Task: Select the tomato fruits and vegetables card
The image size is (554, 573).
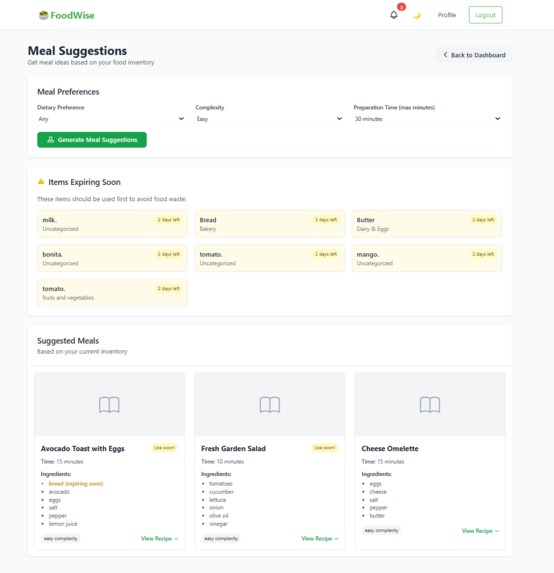Action: (x=112, y=292)
